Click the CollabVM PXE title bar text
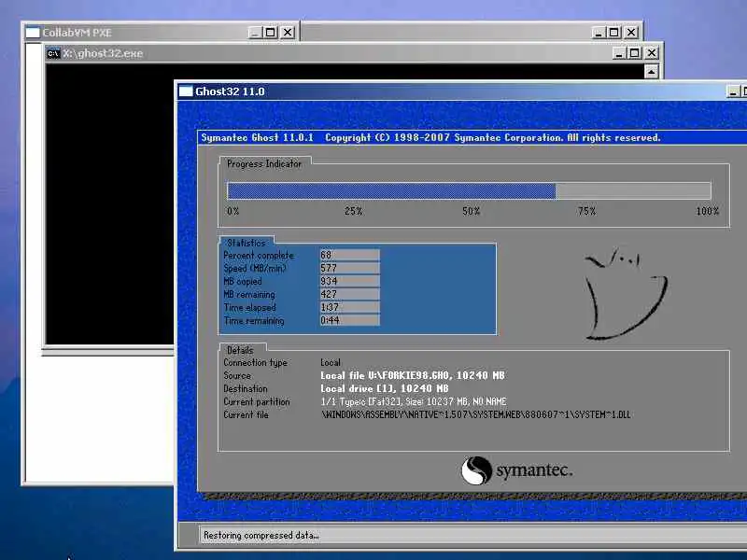Screen dimensions: 747x560 [77, 33]
